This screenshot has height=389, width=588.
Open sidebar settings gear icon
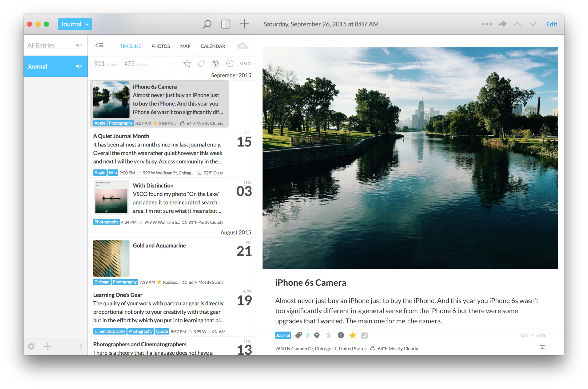(x=31, y=346)
